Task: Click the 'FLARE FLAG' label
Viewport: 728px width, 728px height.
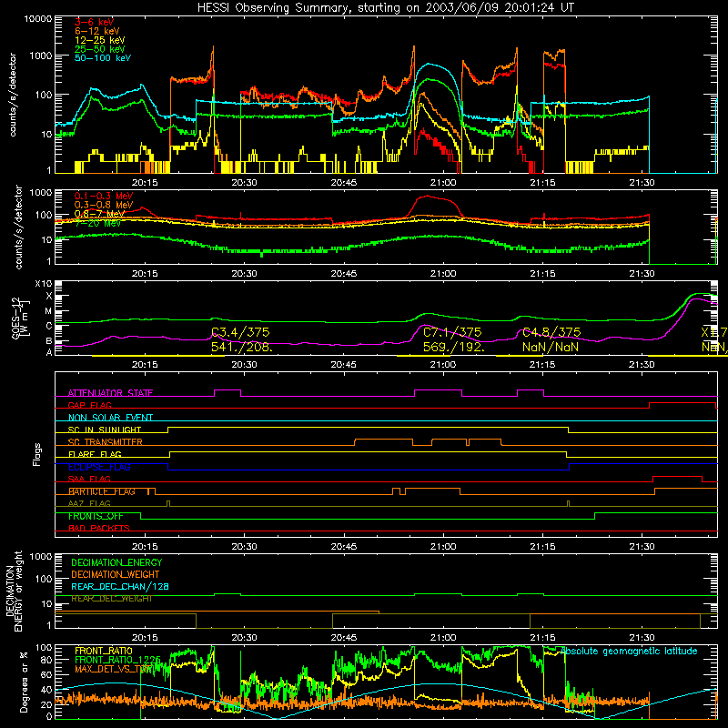Action: pos(95,454)
